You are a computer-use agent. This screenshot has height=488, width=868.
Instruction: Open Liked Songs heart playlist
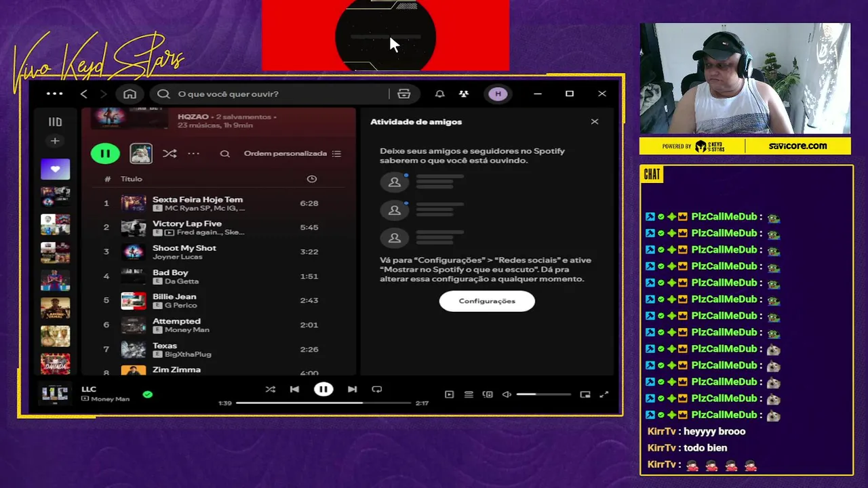click(55, 169)
